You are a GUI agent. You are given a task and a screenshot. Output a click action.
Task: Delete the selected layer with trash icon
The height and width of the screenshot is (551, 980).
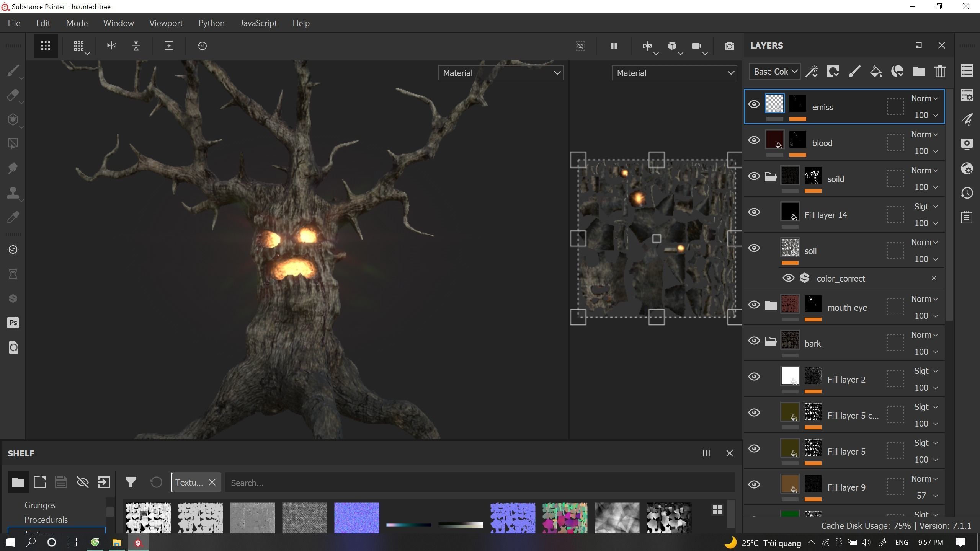[x=940, y=72]
